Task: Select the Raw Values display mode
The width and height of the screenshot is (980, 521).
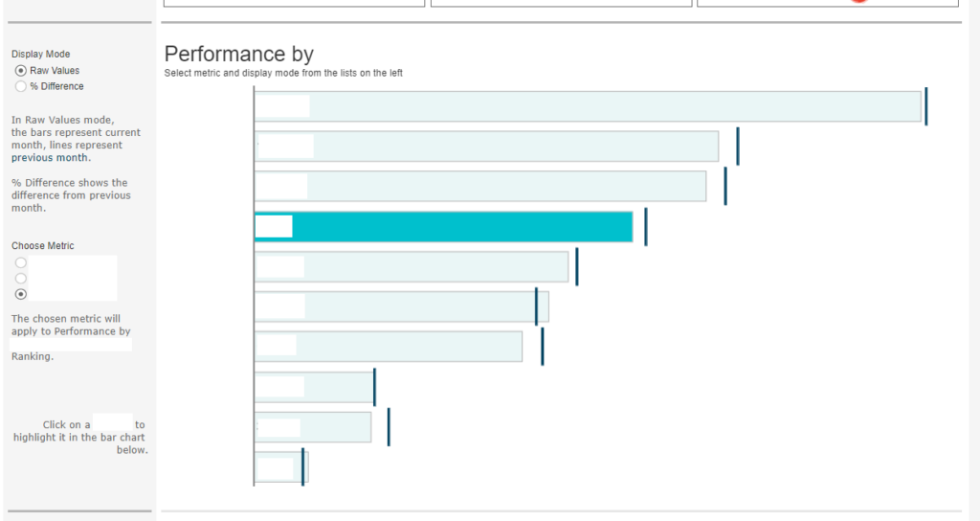Action: click(21, 71)
